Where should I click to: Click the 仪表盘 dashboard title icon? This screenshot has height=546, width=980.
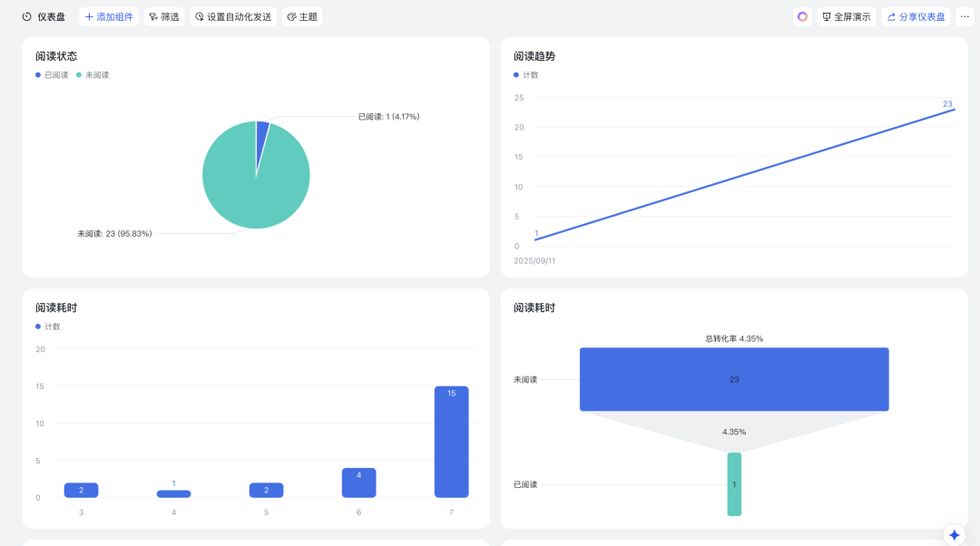tap(27, 16)
